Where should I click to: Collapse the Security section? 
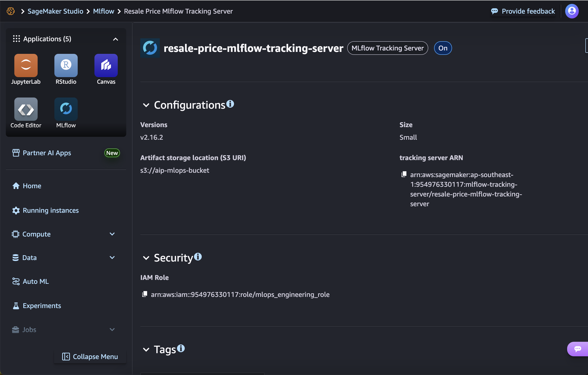146,258
